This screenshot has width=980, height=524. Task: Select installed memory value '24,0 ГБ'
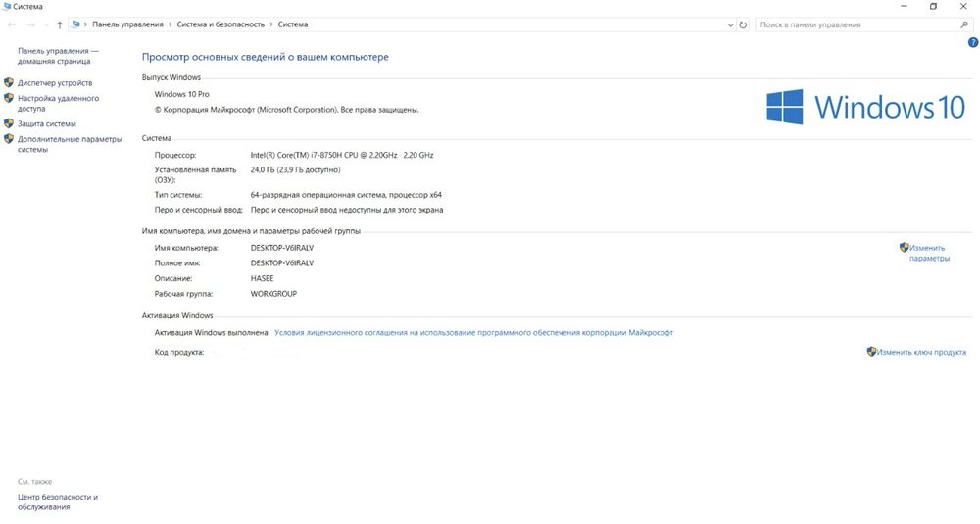(x=296, y=169)
